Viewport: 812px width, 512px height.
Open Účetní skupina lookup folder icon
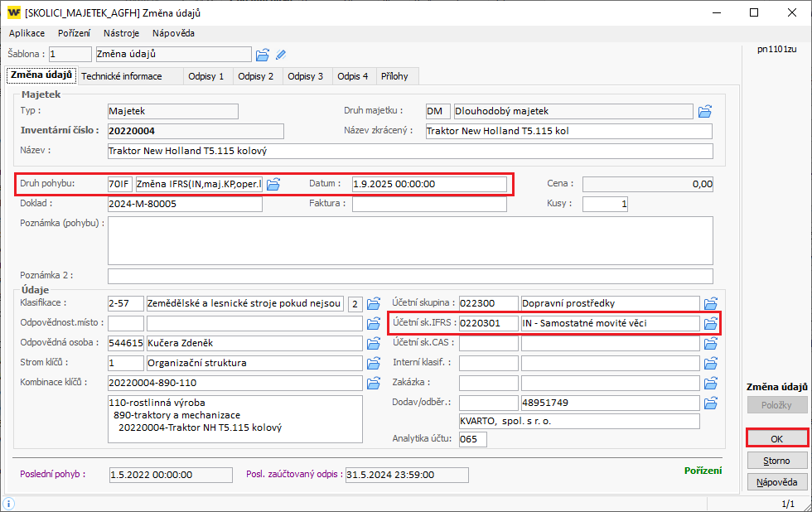710,303
